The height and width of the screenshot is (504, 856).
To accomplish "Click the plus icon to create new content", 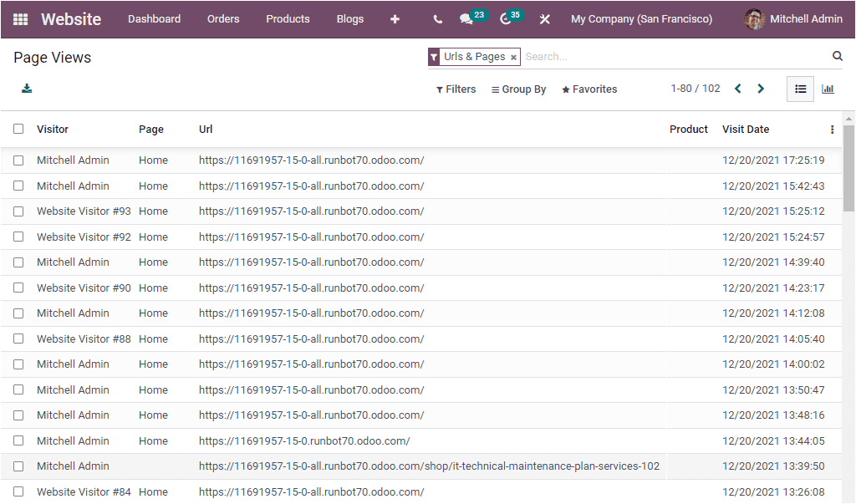I will point(394,18).
